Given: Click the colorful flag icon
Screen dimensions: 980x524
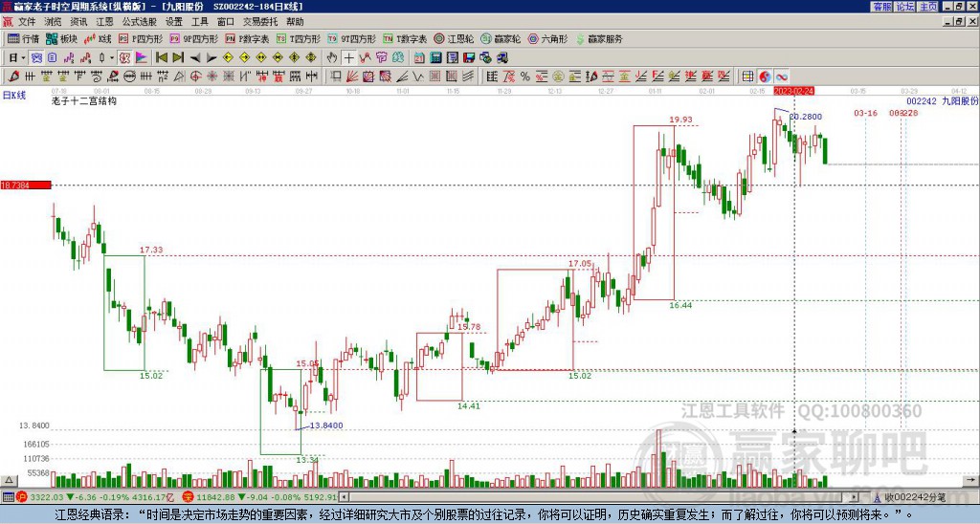Looking at the screenshot, I should [142, 57].
